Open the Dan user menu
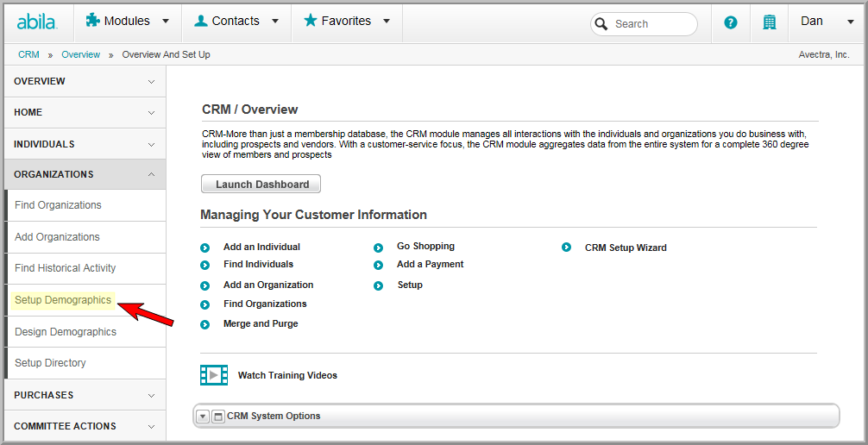868x445 pixels. 827,21
